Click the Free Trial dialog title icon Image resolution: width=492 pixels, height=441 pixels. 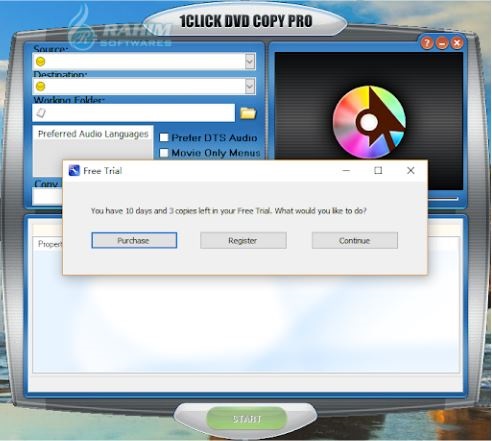[74, 171]
